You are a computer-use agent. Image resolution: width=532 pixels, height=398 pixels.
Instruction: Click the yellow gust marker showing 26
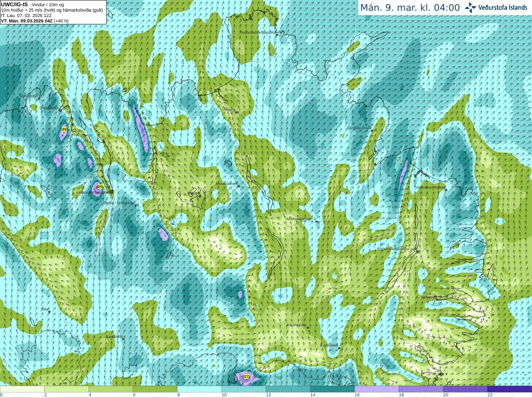64,129
